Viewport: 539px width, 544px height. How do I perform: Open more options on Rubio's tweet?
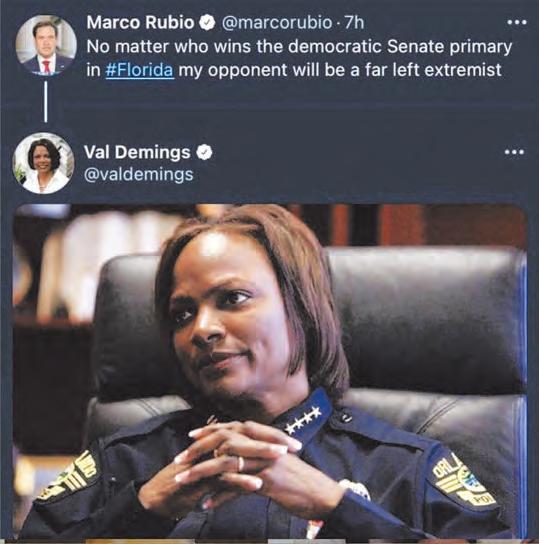tap(516, 23)
